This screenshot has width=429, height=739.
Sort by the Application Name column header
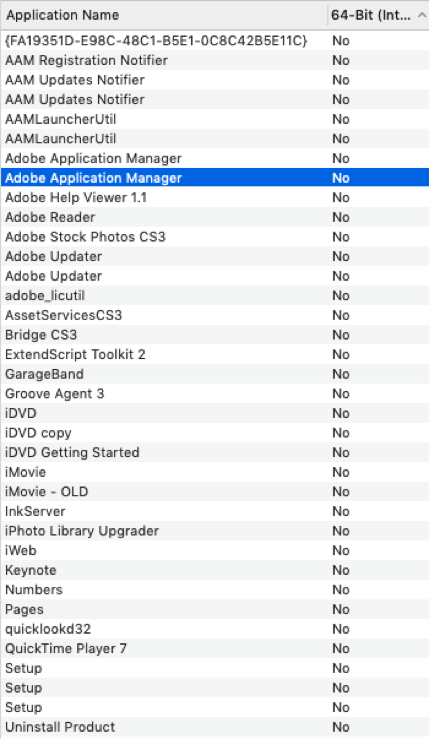(163, 15)
